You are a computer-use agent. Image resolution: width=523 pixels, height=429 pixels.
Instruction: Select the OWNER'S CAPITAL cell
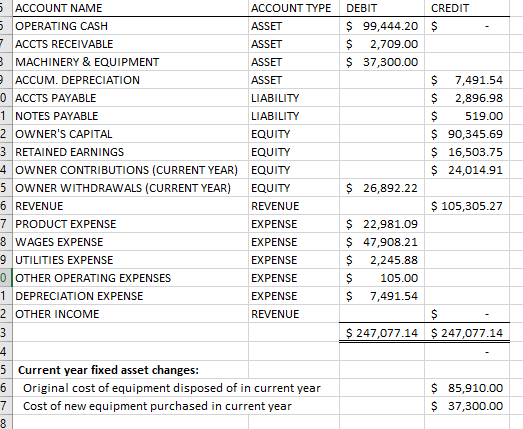click(130, 134)
